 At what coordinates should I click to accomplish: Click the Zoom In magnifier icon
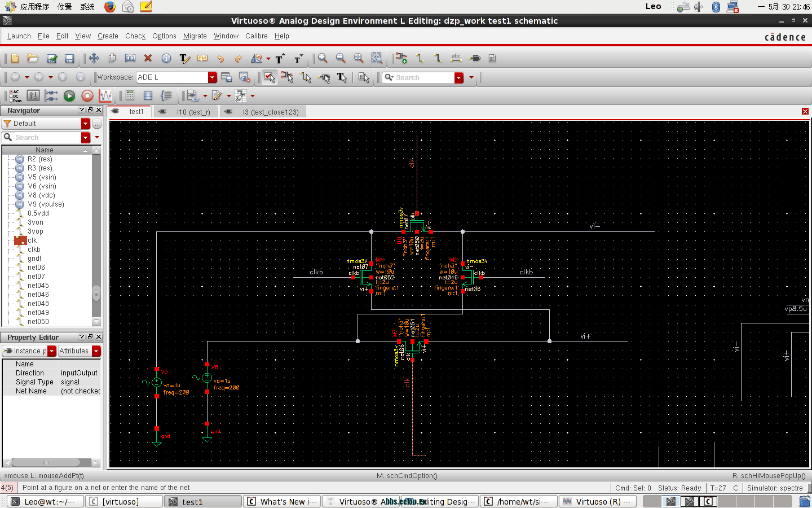[323, 58]
